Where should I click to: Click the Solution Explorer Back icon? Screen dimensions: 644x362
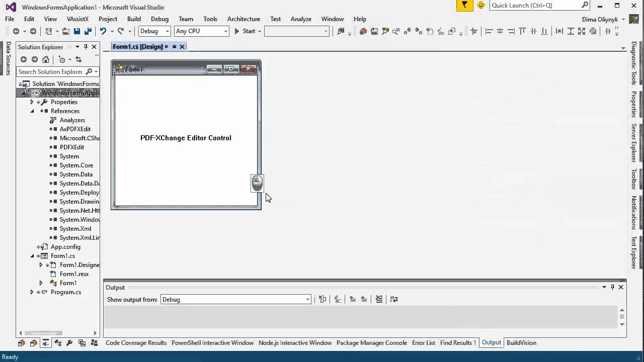pos(24,59)
